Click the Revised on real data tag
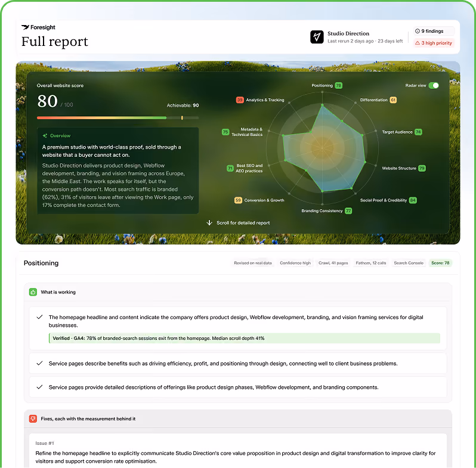This screenshot has height=468, width=476. click(252, 263)
